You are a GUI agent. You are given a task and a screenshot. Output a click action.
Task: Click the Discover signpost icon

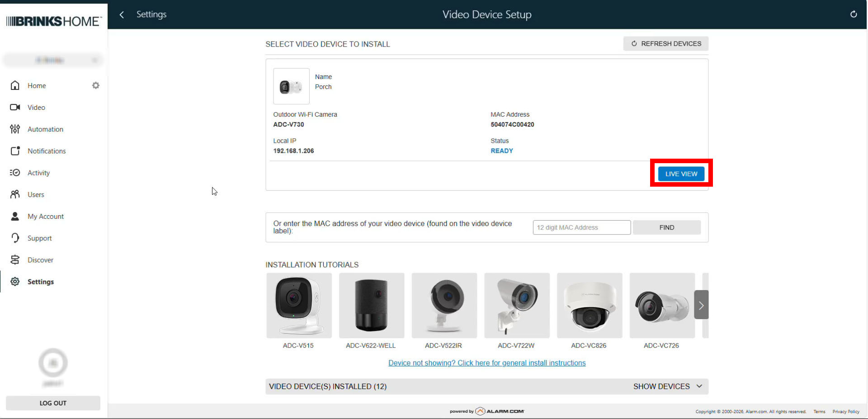click(x=15, y=260)
